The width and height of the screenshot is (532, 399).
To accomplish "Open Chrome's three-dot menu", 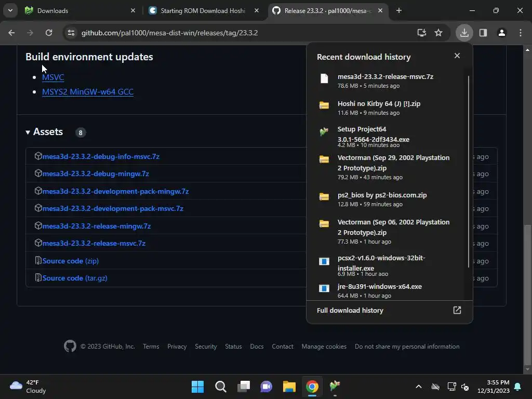I will (x=521, y=33).
